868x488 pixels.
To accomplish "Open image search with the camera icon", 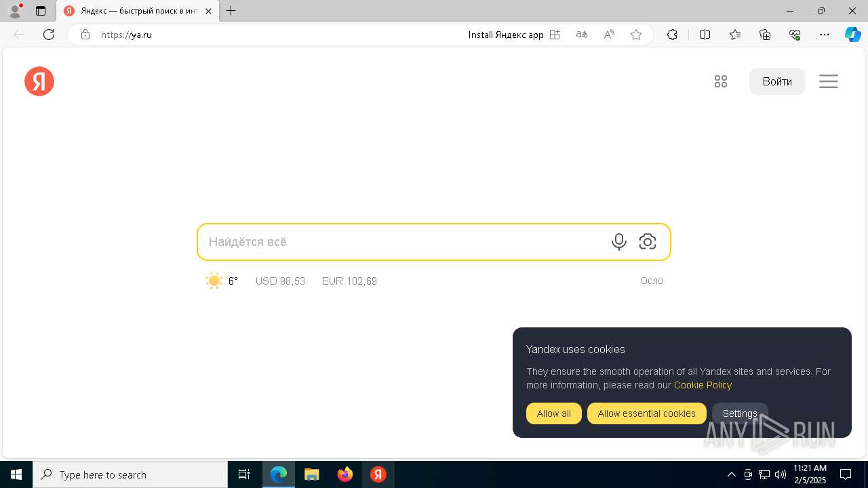I will [x=648, y=242].
